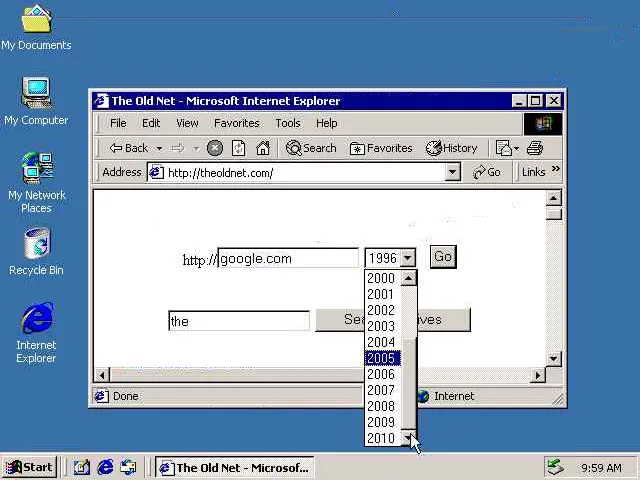640x480 pixels.
Task: Select year 2004 in the list
Action: tap(382, 342)
